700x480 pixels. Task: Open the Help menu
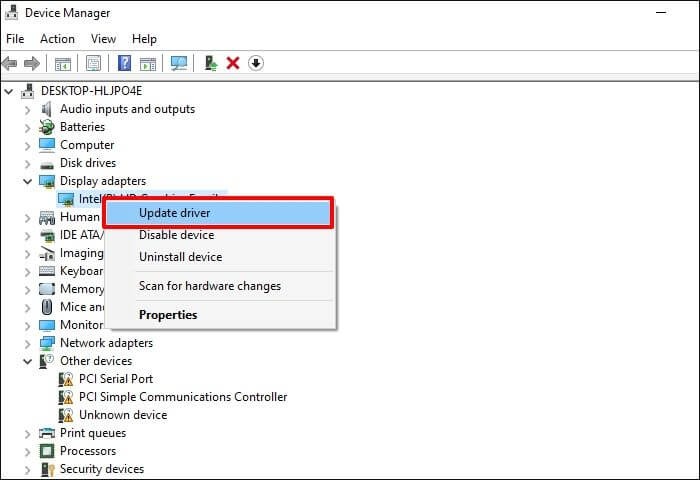click(x=144, y=39)
